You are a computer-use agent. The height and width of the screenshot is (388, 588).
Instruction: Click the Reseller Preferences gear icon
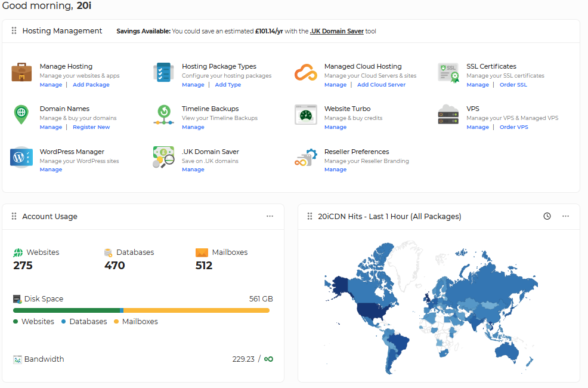[305, 158]
